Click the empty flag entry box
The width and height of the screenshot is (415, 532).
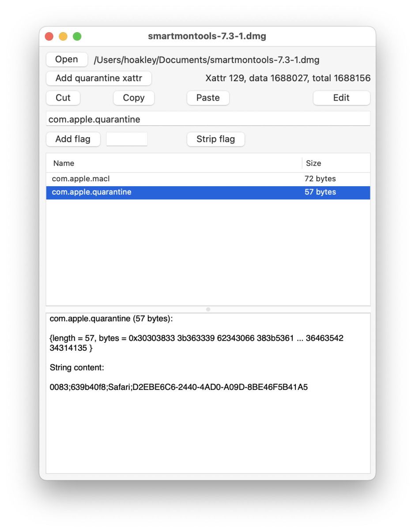pos(127,139)
